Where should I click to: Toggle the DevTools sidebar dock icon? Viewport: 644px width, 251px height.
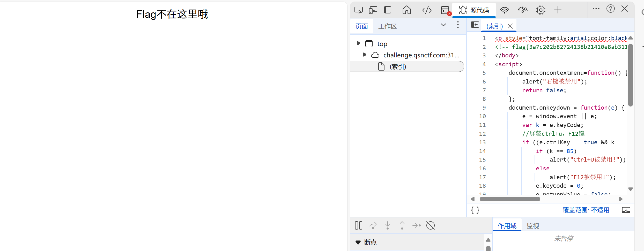[387, 10]
